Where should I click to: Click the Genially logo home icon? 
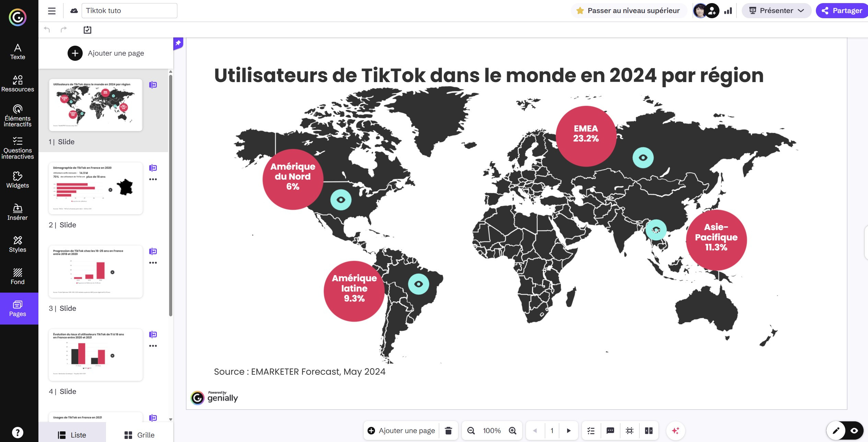pos(17,17)
